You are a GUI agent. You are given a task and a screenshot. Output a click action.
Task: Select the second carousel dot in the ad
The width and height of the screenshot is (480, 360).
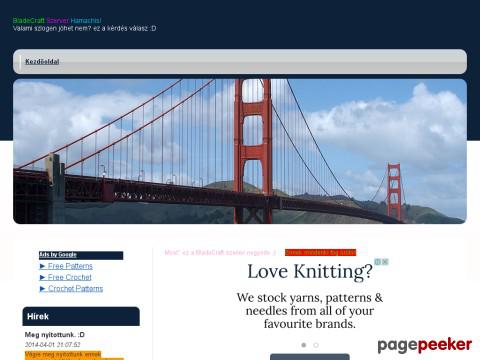click(316, 345)
